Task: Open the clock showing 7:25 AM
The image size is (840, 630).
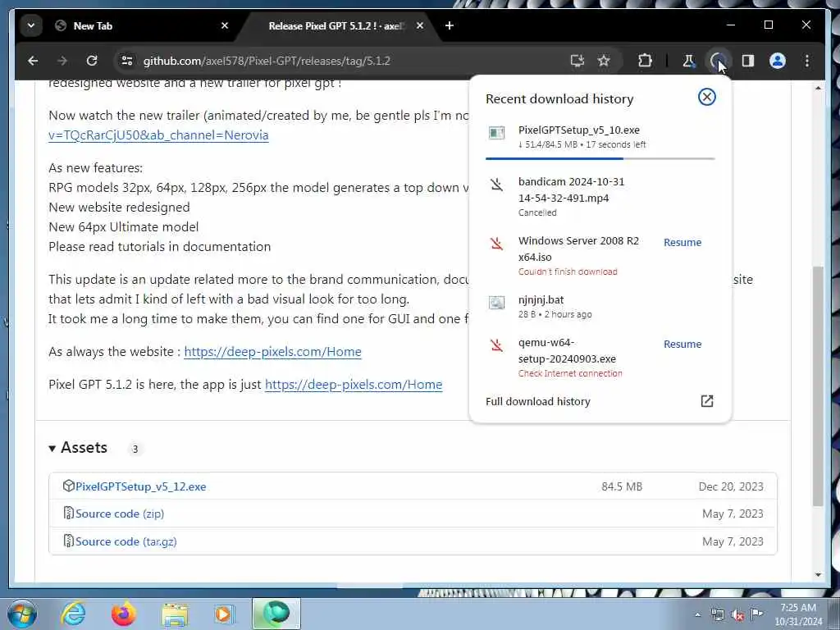Action: coord(798,614)
